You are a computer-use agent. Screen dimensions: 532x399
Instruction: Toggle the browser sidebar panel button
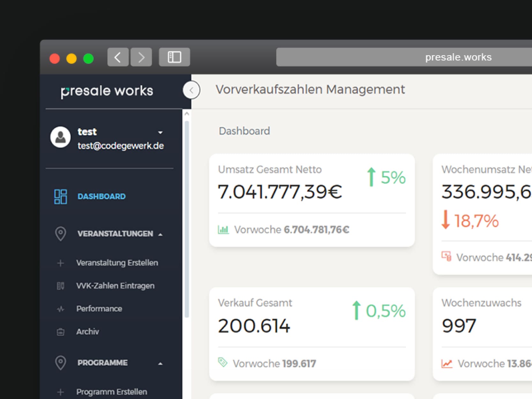pyautogui.click(x=174, y=57)
